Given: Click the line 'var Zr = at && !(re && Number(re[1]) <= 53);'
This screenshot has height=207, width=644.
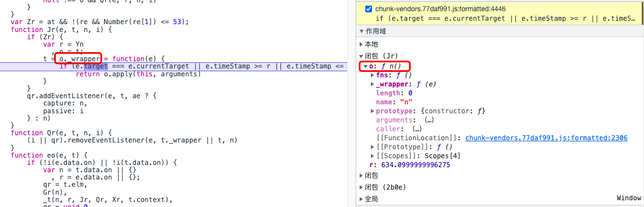Looking at the screenshot, I should click(100, 22).
